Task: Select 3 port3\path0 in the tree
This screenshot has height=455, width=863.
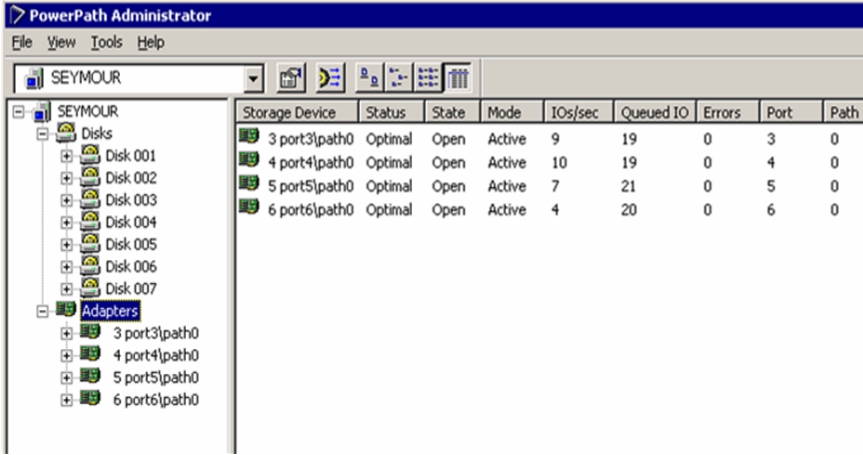Action: 156,333
